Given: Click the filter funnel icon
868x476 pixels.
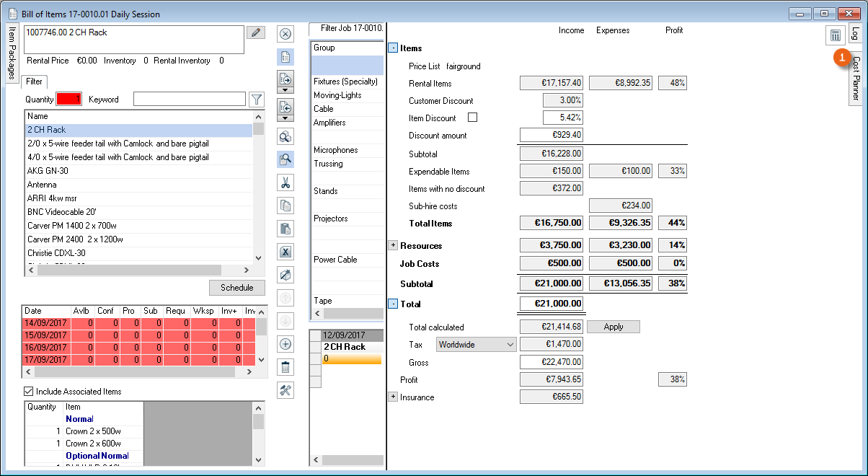Looking at the screenshot, I should click(x=256, y=100).
